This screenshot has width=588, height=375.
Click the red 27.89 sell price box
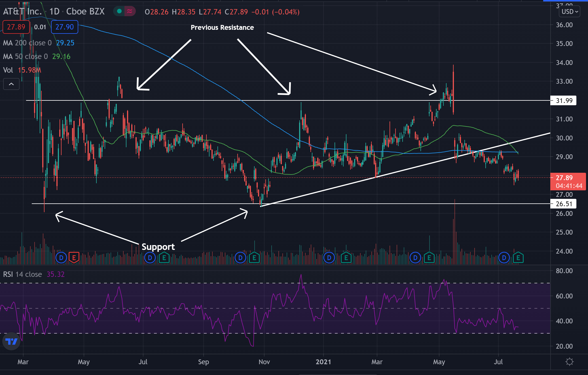pyautogui.click(x=16, y=27)
